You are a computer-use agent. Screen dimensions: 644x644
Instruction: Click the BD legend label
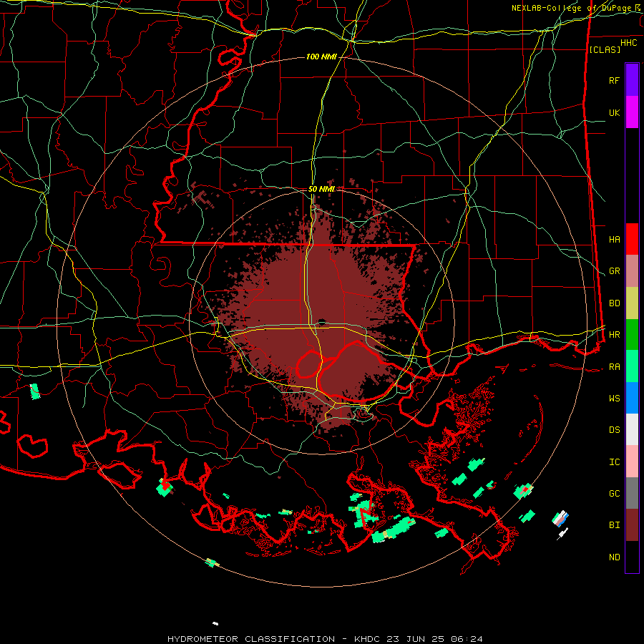coord(614,303)
